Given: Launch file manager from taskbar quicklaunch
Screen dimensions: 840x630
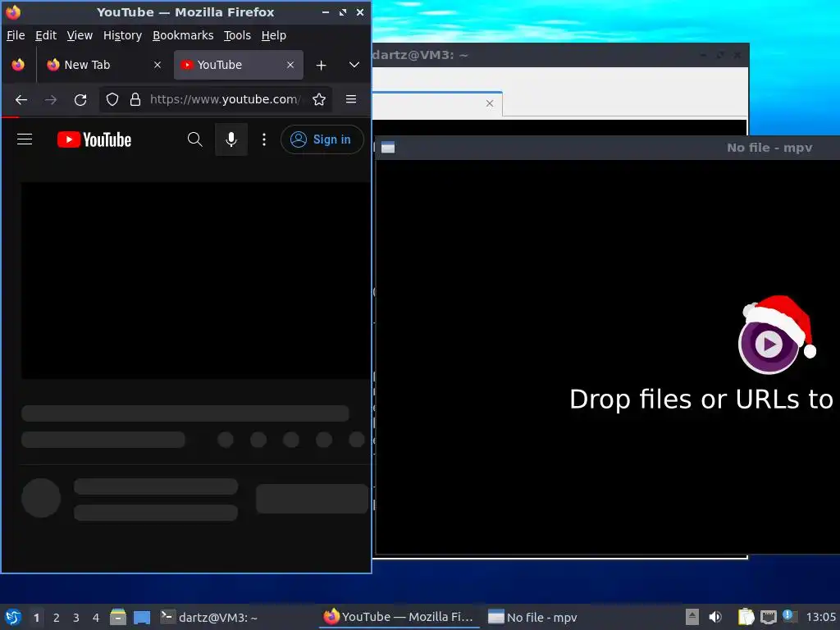Looking at the screenshot, I should click(118, 617).
